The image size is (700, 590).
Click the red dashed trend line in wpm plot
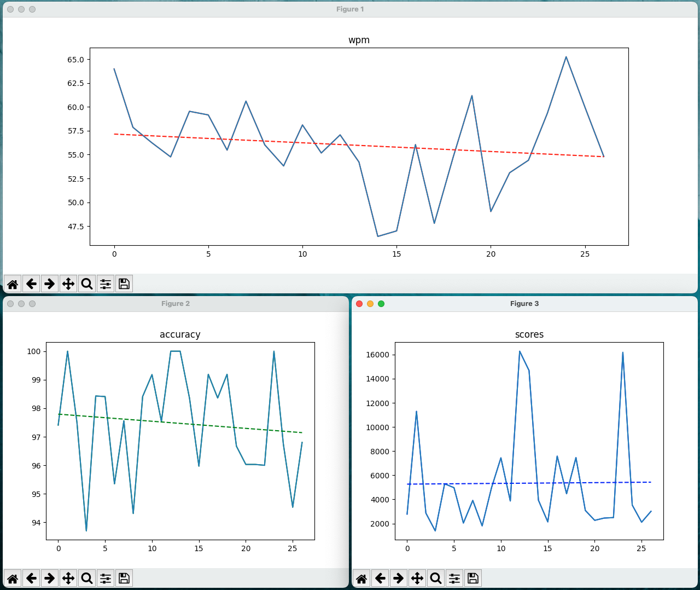[359, 146]
